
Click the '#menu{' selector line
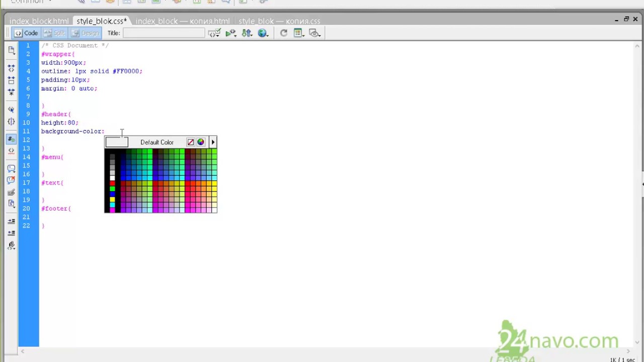tap(52, 157)
